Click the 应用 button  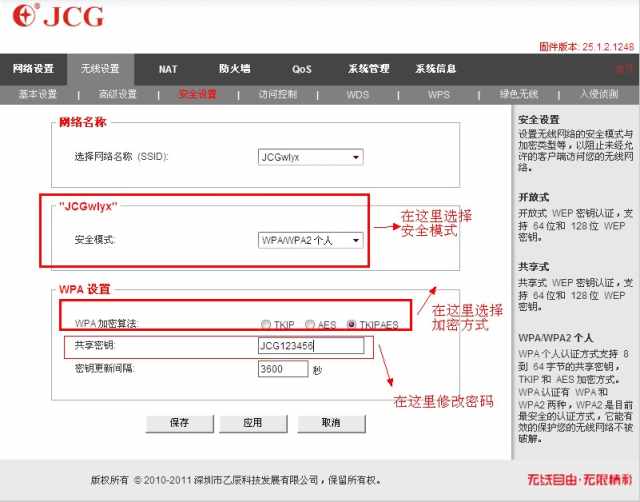point(253,423)
